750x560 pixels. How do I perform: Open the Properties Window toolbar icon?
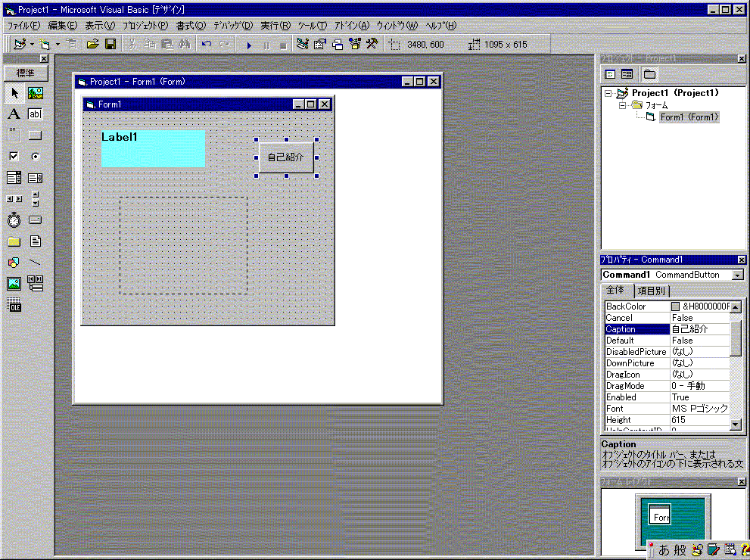coord(319,45)
